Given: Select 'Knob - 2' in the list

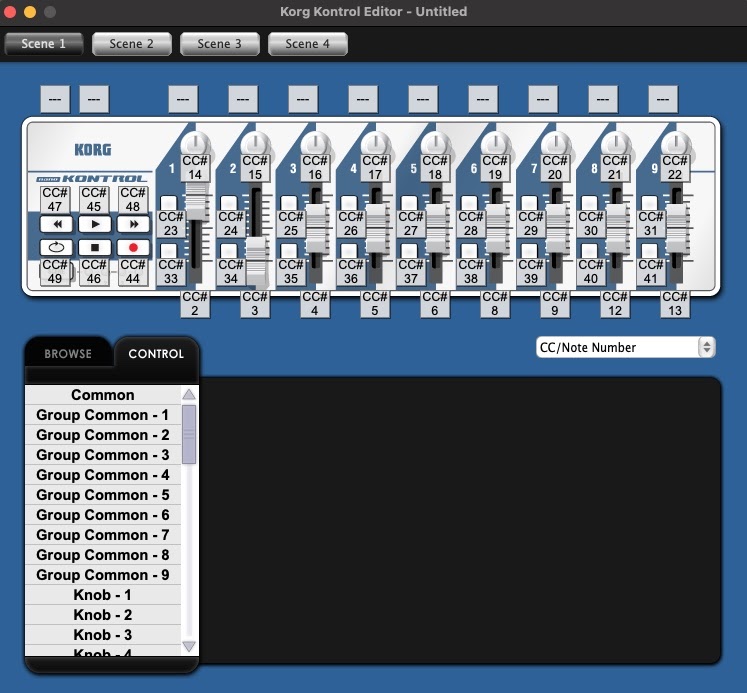Looking at the screenshot, I should coord(103,615).
